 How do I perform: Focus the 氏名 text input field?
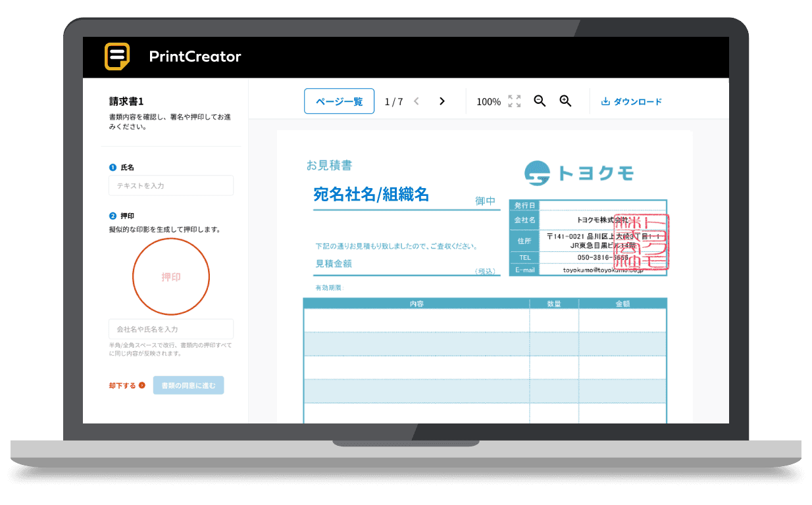pos(171,185)
